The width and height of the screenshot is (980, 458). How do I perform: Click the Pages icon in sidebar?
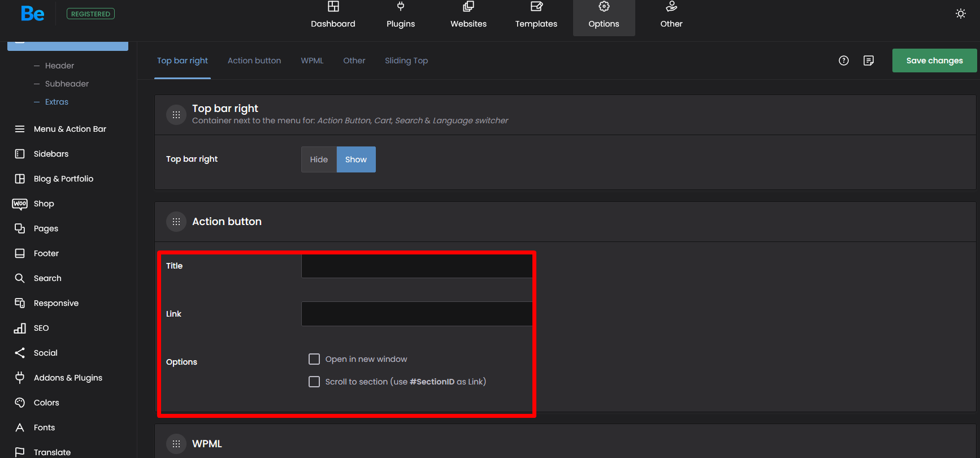[x=20, y=228]
